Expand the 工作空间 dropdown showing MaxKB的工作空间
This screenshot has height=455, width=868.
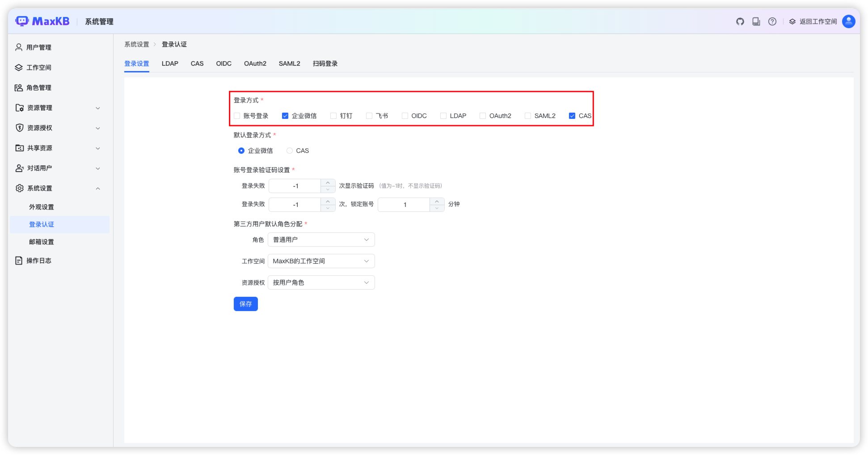coord(321,261)
